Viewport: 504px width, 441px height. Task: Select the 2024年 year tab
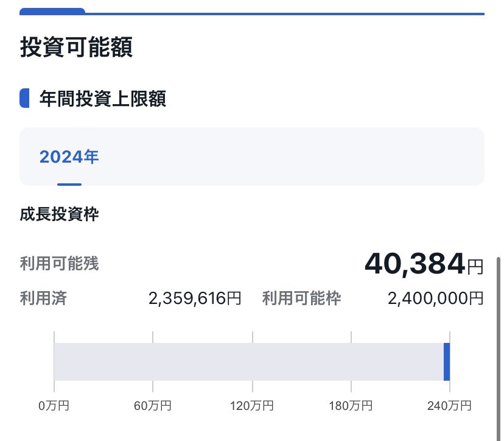click(x=69, y=157)
